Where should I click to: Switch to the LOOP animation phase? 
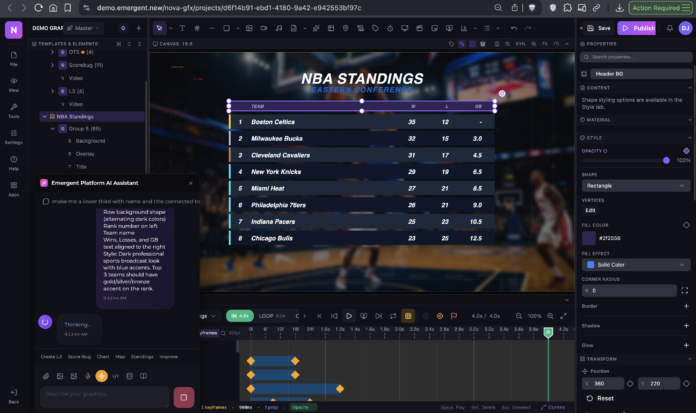click(x=272, y=316)
